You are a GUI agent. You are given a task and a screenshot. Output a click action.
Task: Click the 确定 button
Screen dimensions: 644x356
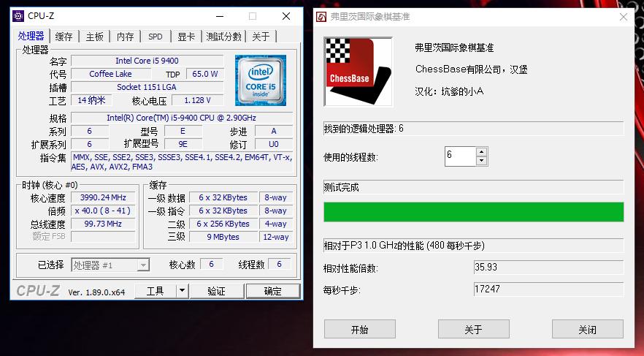coord(273,291)
